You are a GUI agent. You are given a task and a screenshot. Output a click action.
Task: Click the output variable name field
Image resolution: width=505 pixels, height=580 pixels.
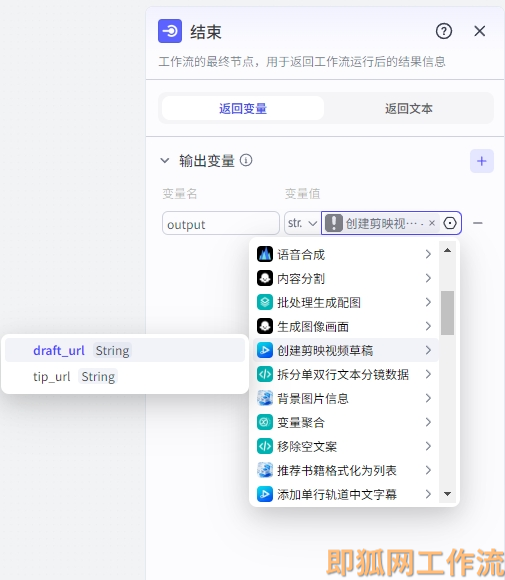point(220,223)
